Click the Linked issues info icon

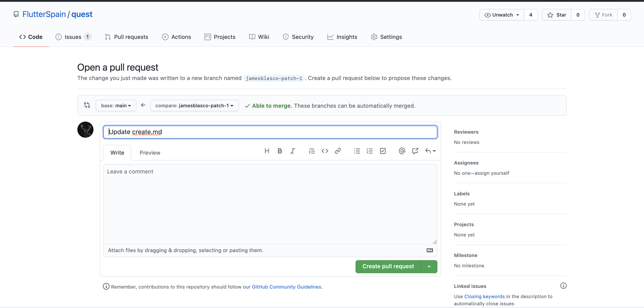point(563,285)
